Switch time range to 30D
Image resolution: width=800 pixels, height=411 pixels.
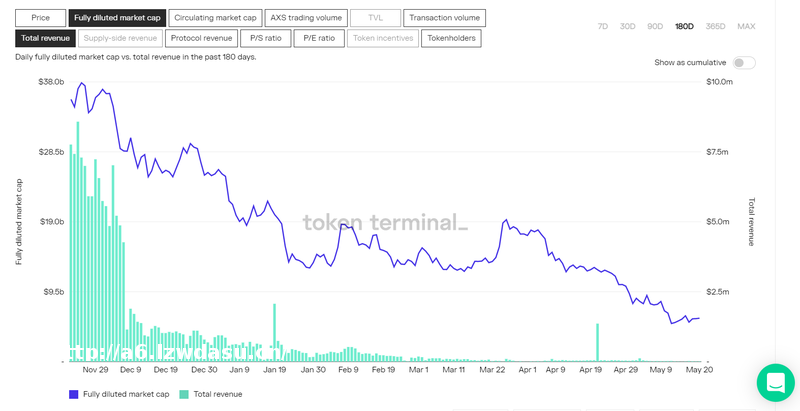[627, 26]
